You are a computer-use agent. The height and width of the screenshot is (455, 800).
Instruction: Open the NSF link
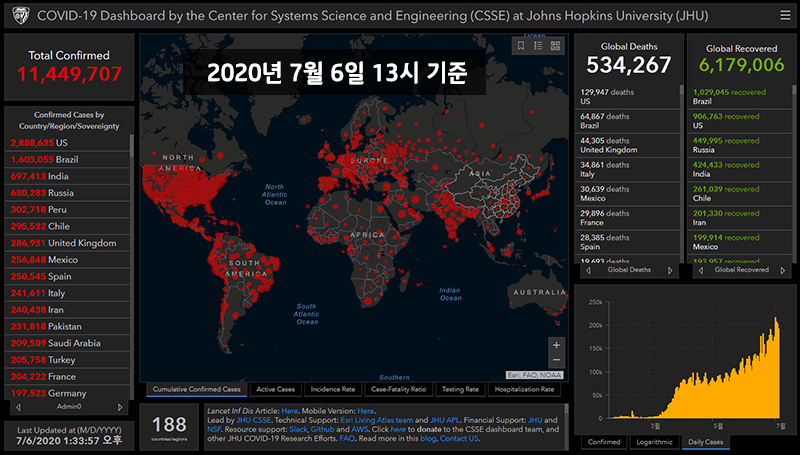(x=214, y=429)
